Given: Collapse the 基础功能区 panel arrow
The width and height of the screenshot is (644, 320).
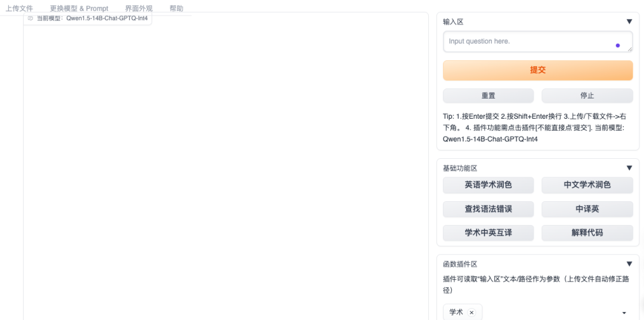Looking at the screenshot, I should click(629, 168).
